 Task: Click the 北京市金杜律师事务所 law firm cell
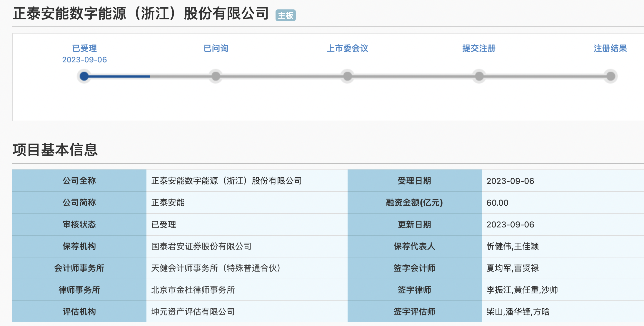tap(193, 290)
